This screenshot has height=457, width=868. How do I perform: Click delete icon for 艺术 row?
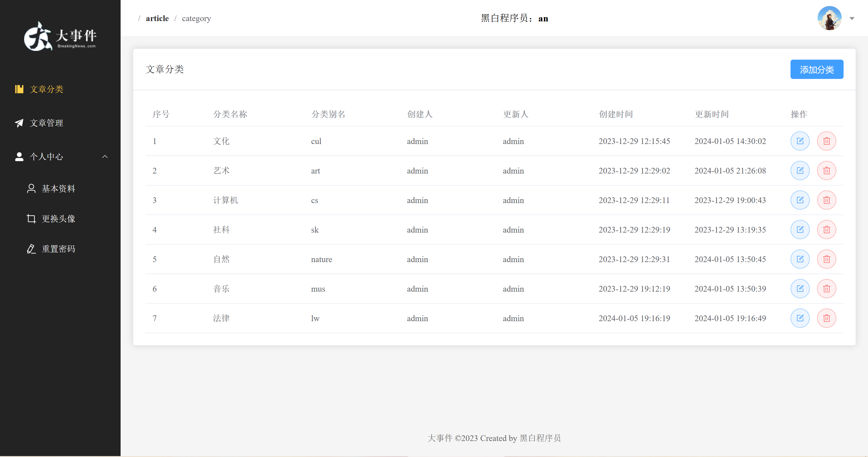click(x=827, y=171)
